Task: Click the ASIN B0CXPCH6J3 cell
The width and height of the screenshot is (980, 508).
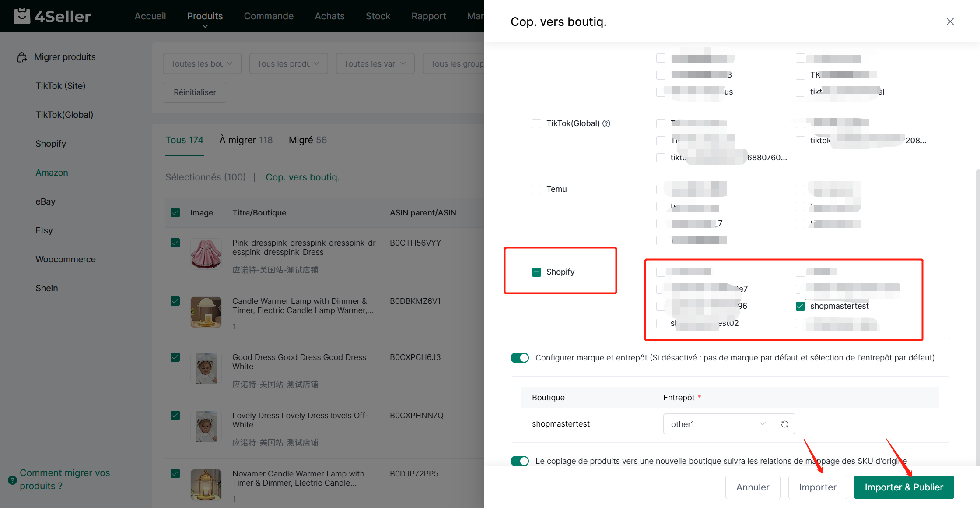Action: tap(415, 357)
